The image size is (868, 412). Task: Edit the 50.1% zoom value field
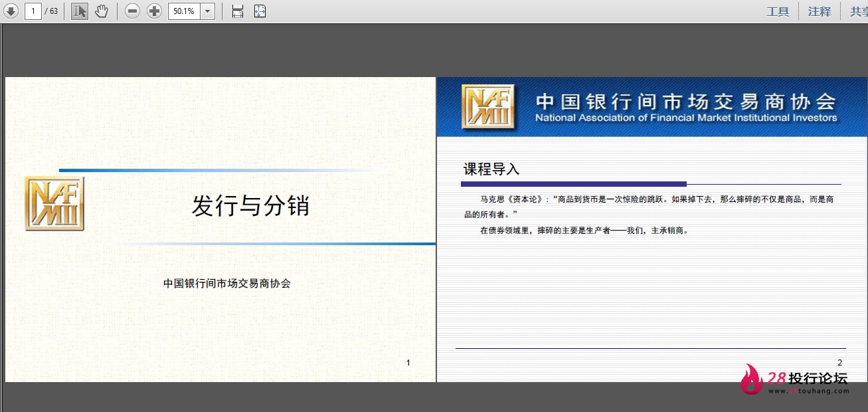(184, 11)
